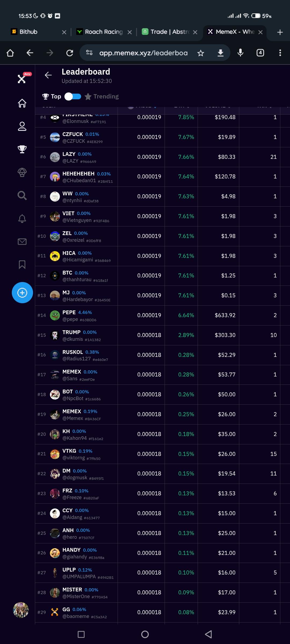Bookmark page with the star icon

201,53
